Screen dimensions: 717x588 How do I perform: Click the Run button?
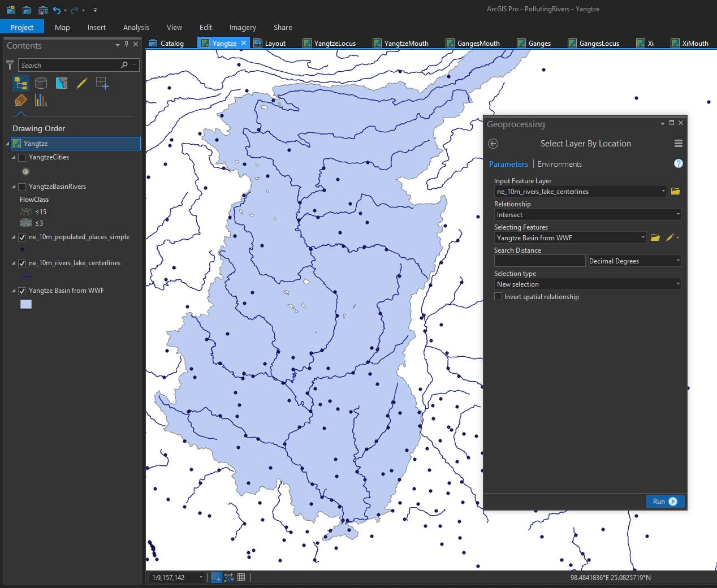point(664,501)
